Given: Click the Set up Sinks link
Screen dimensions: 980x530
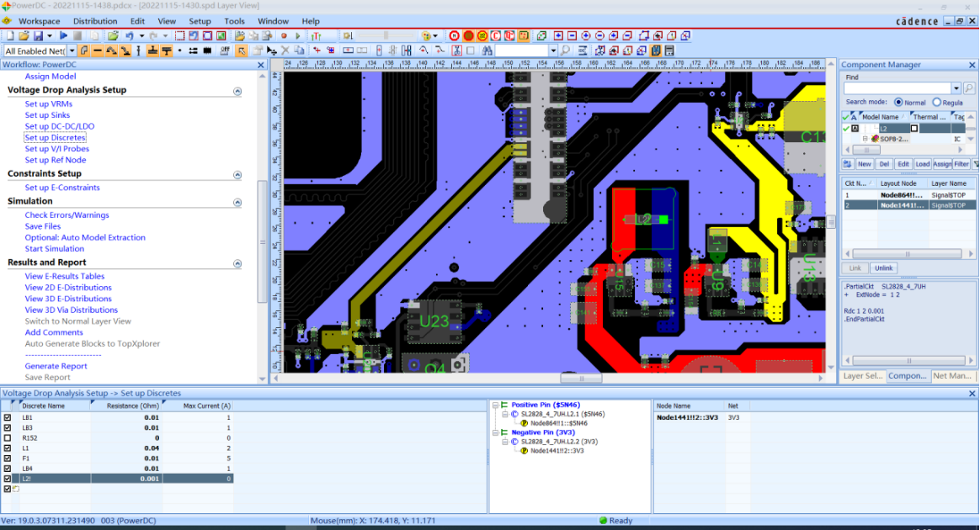Looking at the screenshot, I should point(47,115).
